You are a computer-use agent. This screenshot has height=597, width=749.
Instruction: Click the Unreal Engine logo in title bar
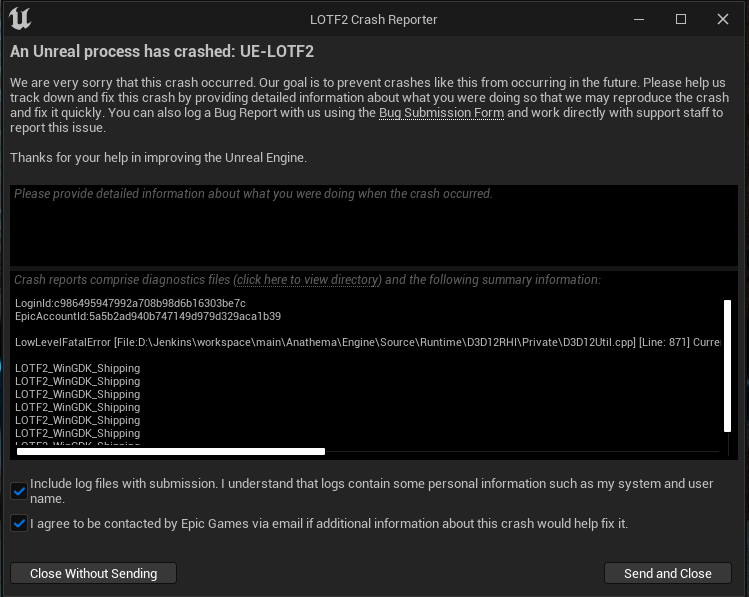pyautogui.click(x=19, y=19)
